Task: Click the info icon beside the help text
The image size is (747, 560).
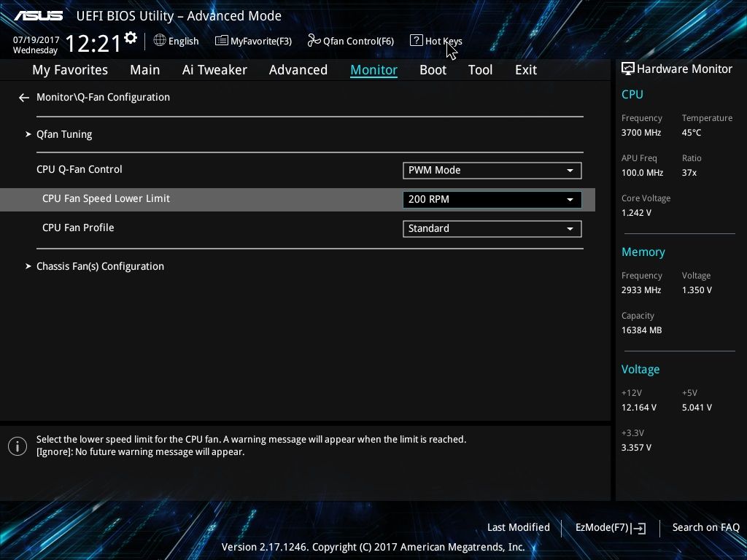Action: 18,446
